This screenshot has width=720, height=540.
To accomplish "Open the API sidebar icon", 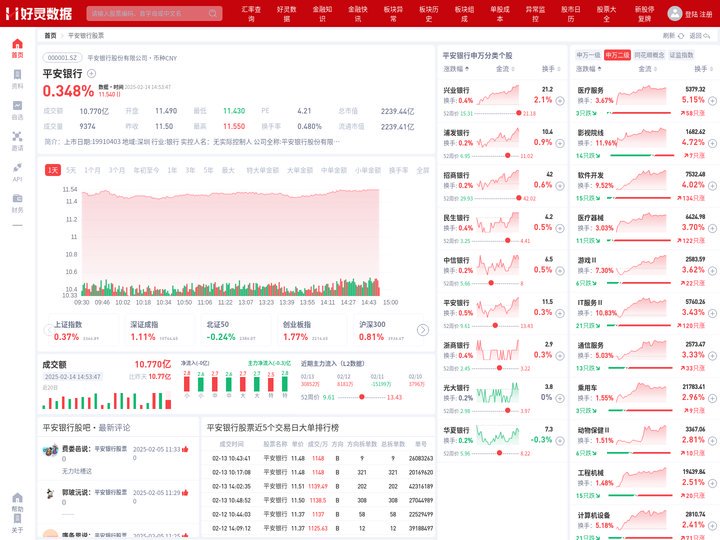I will point(17,172).
